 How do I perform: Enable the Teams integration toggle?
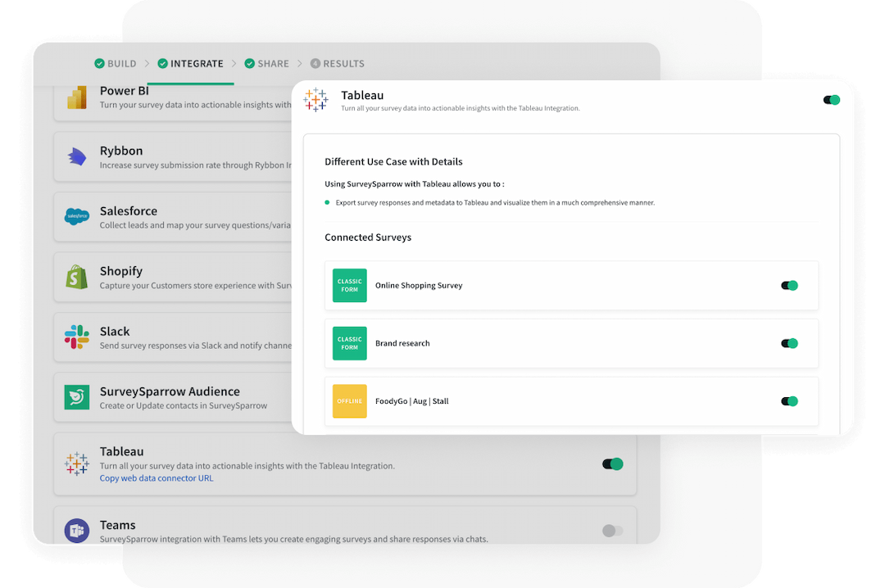click(612, 531)
